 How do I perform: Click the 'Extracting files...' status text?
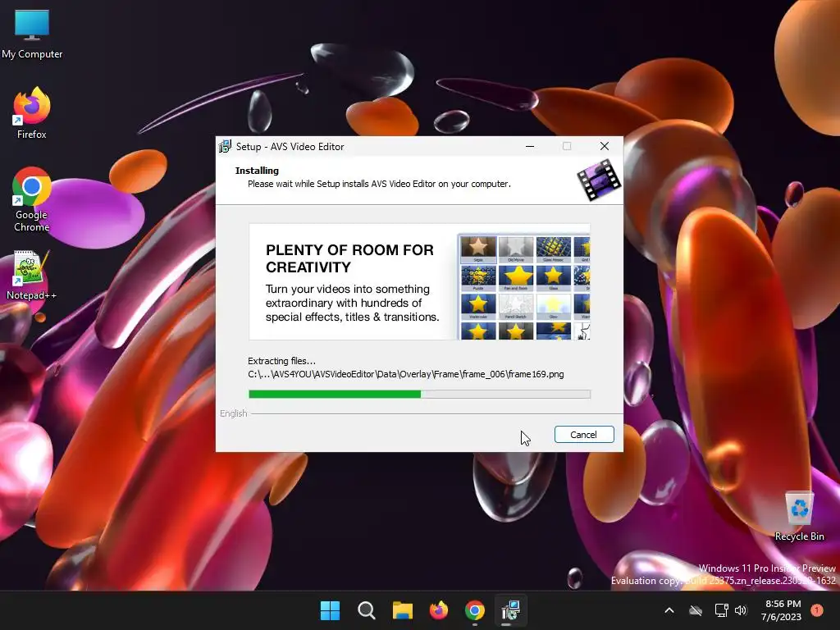coord(282,361)
